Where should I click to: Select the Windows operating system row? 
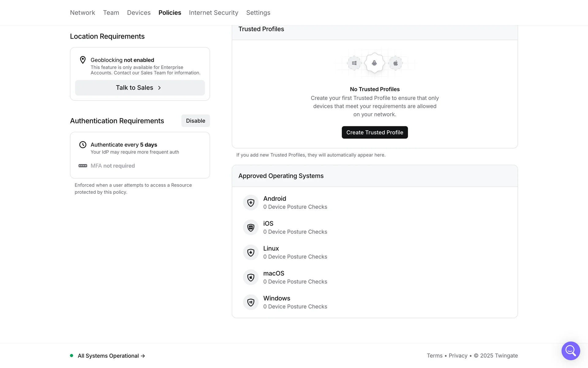[x=295, y=302]
